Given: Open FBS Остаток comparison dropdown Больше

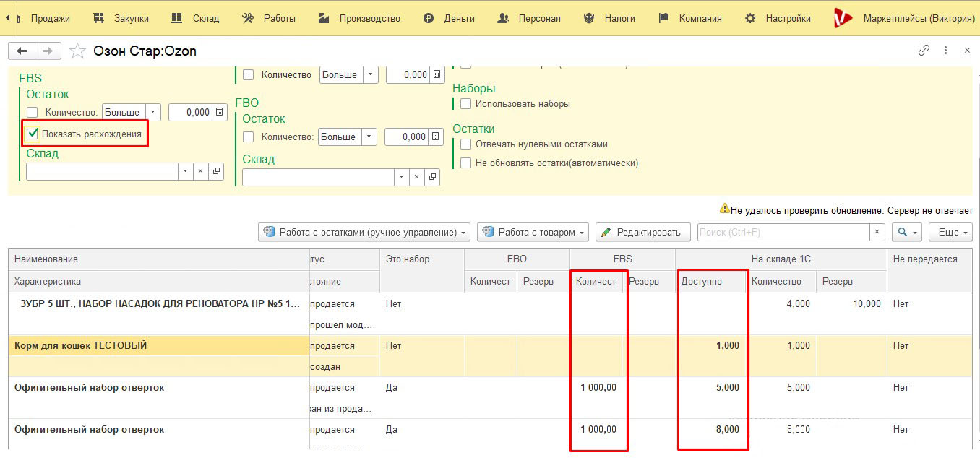Looking at the screenshot, I should [x=153, y=112].
